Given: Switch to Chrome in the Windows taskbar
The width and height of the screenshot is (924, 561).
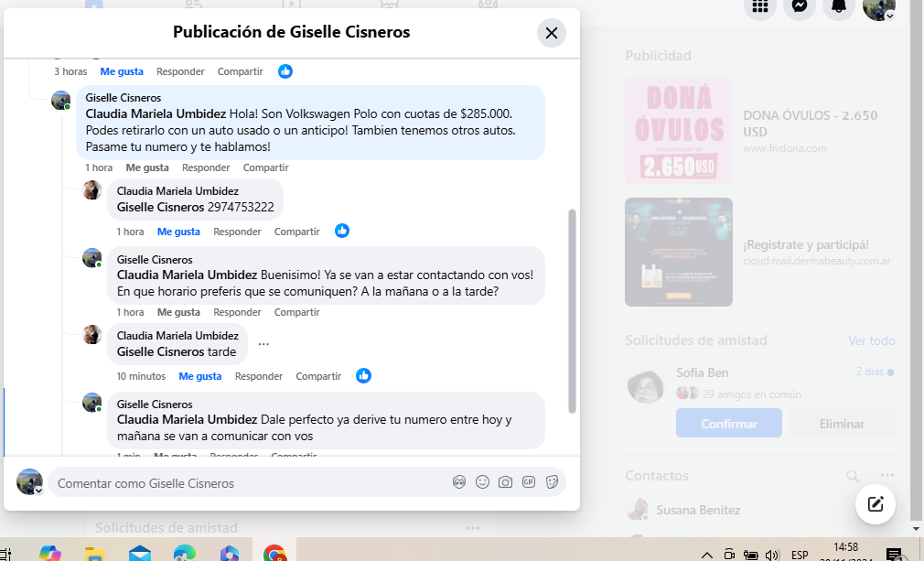Looking at the screenshot, I should pyautogui.click(x=274, y=553).
